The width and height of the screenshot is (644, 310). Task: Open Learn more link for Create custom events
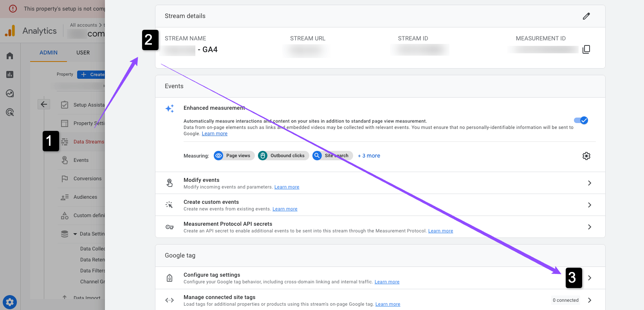[285, 209]
